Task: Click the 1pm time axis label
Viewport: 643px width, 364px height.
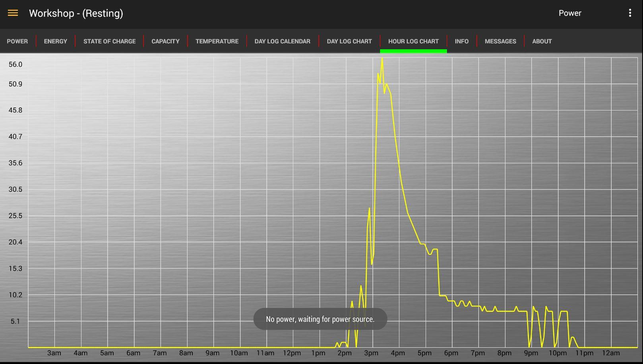Action: 318,353
